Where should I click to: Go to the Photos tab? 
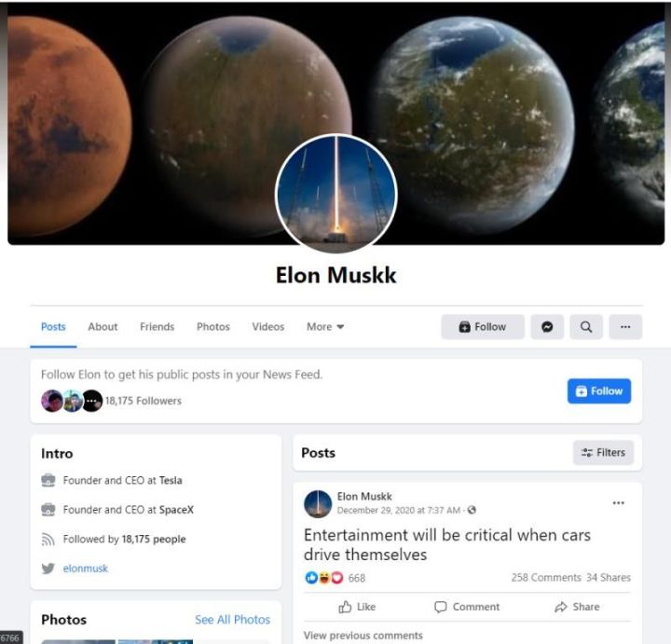[x=213, y=327]
